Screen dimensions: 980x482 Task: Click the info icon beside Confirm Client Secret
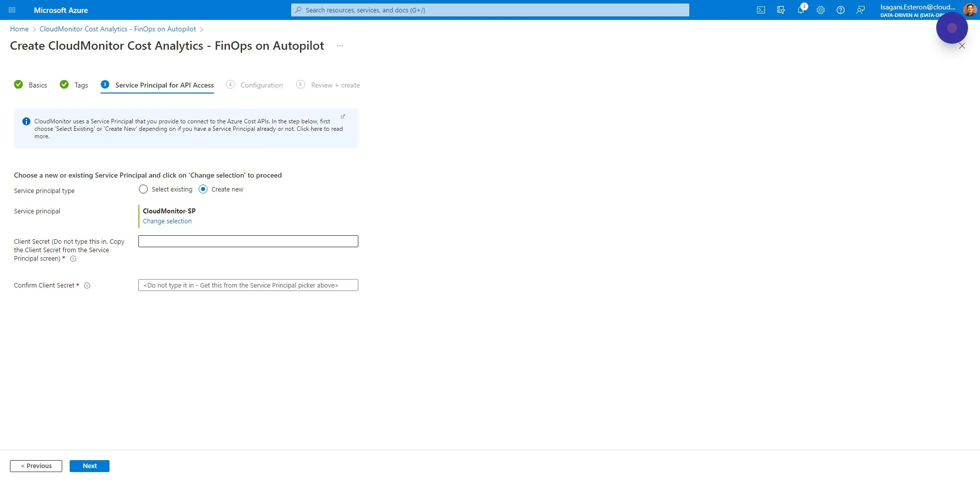pyautogui.click(x=87, y=286)
